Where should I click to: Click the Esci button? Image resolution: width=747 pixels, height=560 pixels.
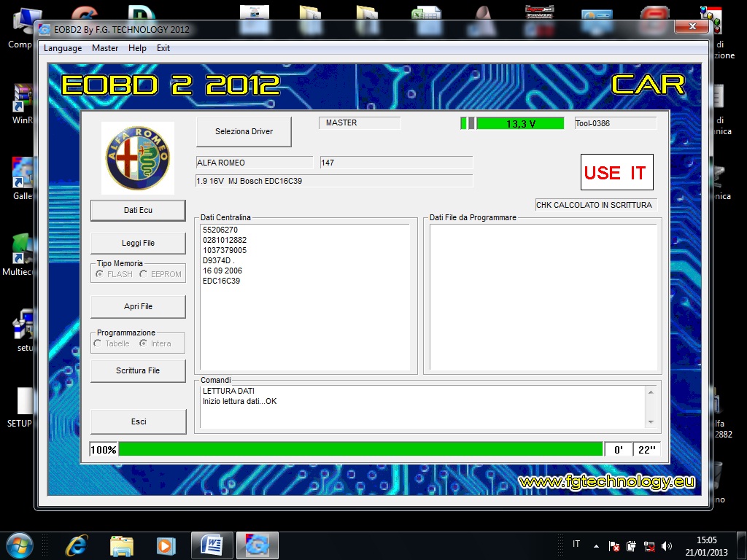click(138, 421)
